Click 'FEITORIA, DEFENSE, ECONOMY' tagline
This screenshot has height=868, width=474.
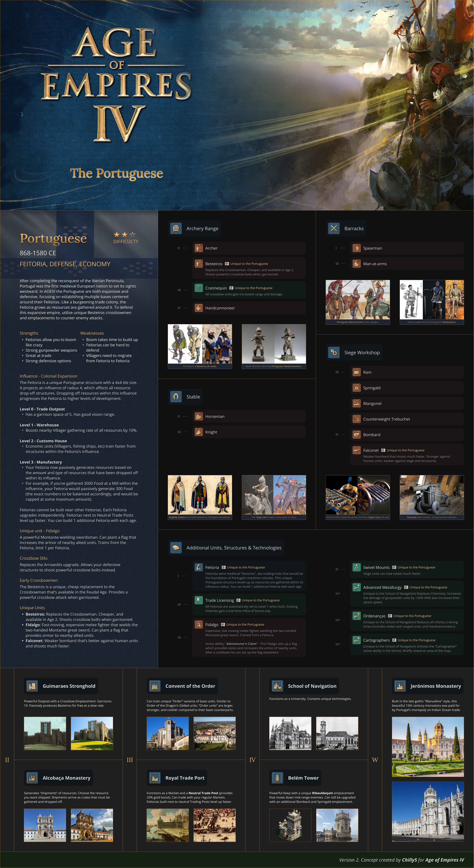coord(65,264)
